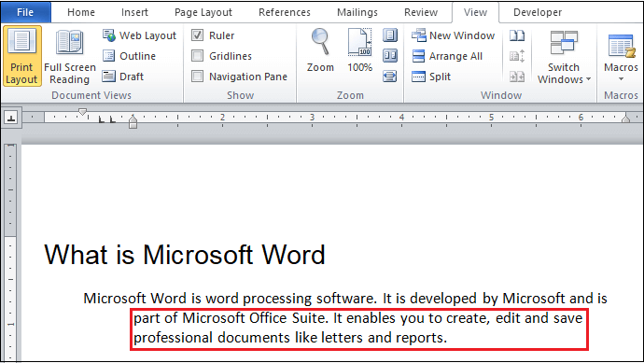Screen dimensions: 644x363
Task: Click the tab selector at ruler left
Action: [11, 119]
